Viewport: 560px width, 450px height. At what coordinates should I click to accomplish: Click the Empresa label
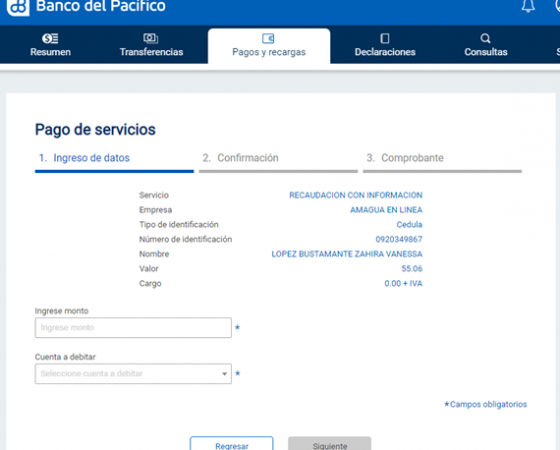pos(155,210)
